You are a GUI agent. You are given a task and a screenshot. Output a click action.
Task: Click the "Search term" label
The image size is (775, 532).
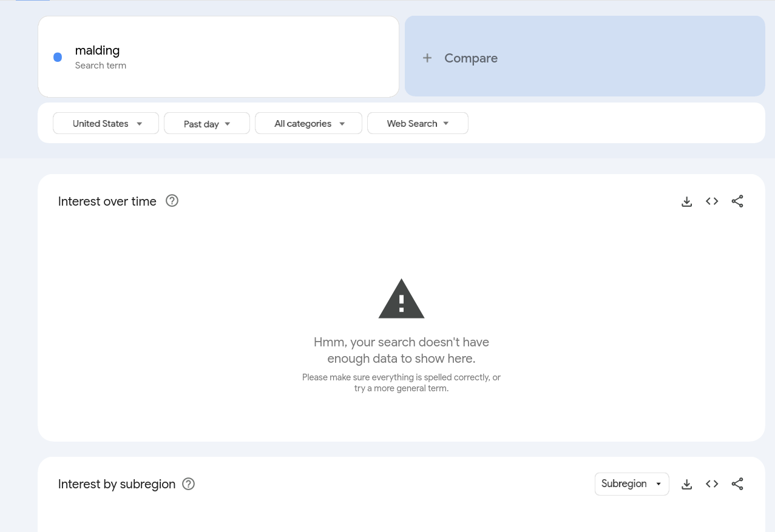[101, 66]
